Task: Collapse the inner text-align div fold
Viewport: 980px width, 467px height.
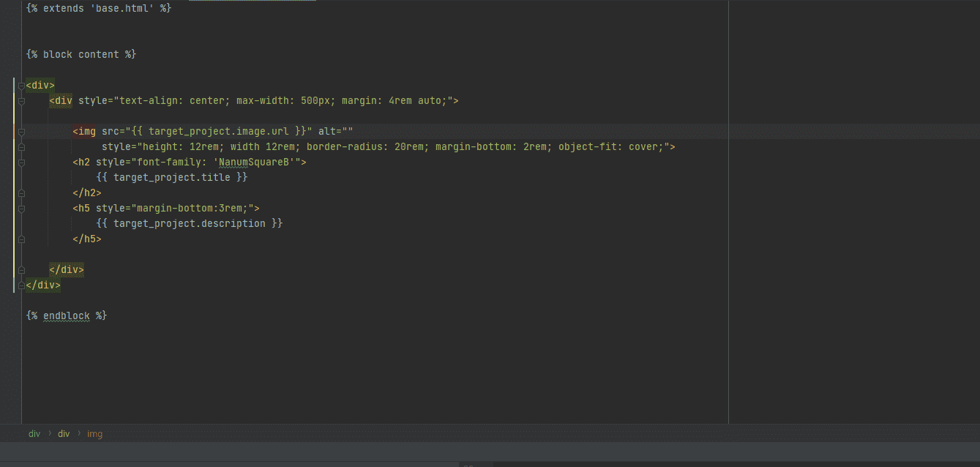Action: click(22, 101)
